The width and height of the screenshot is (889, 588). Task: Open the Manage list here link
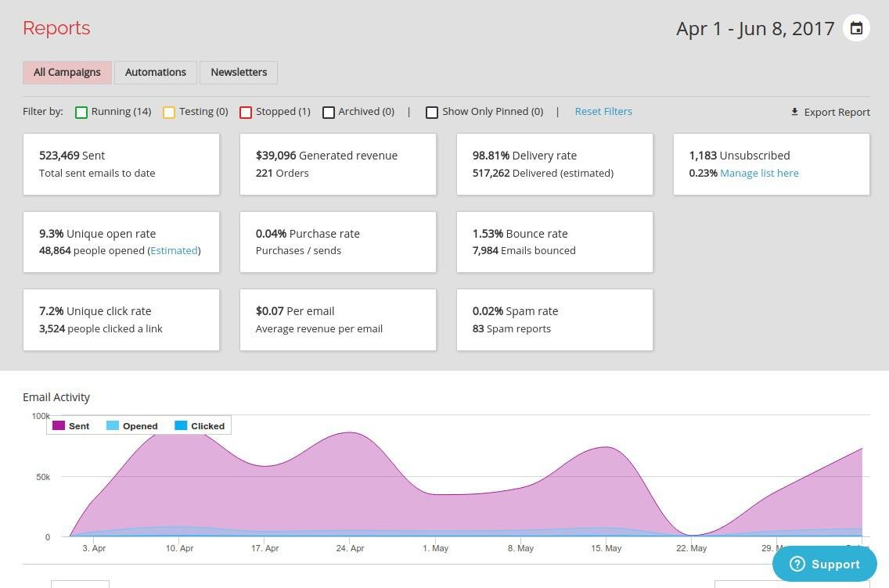tap(759, 173)
